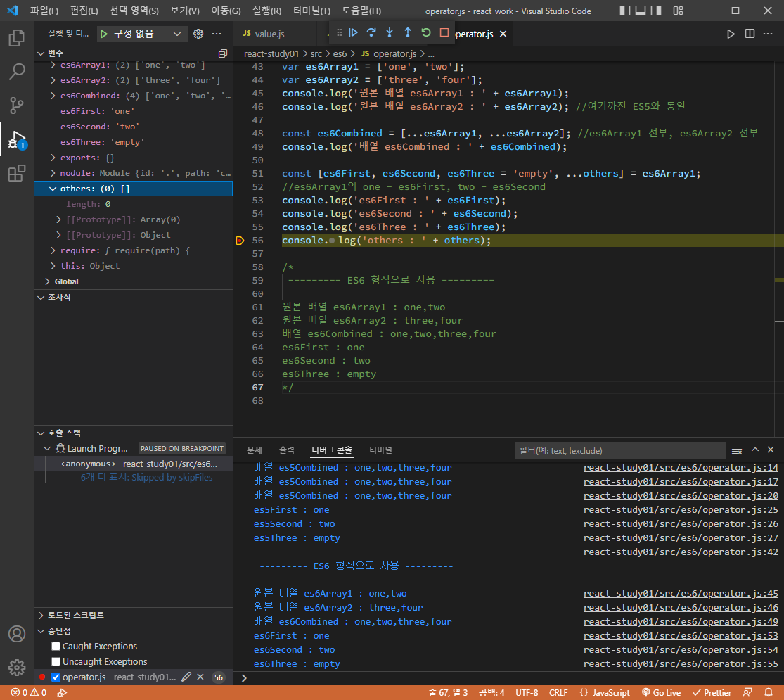This screenshot has height=700, width=784.
Task: Show skipped frames in call stack
Action: 146,478
